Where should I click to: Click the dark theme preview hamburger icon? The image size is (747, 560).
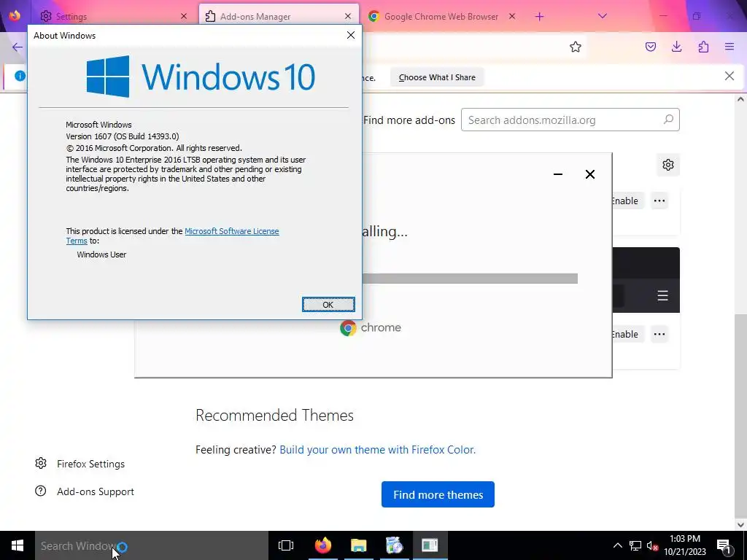point(662,296)
